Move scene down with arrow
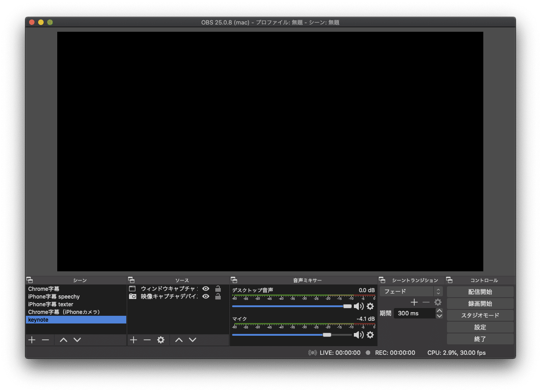This screenshot has height=392, width=541. click(x=77, y=340)
